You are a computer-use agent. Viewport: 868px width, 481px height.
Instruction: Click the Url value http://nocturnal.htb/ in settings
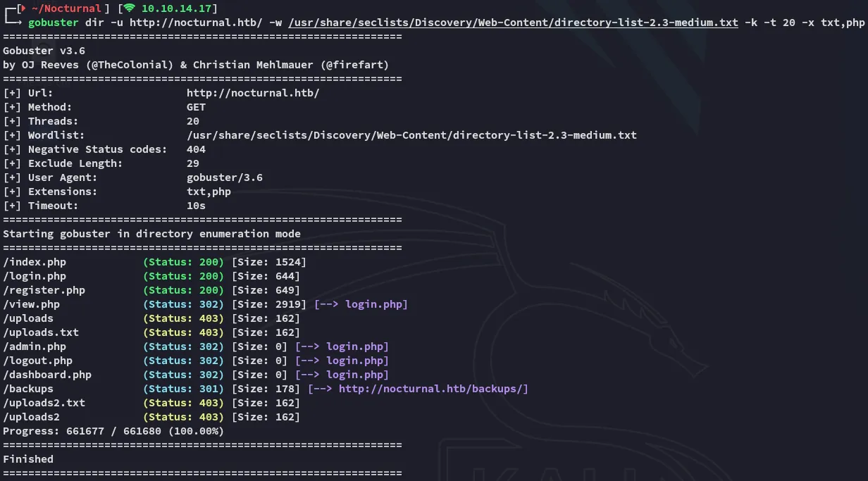[258, 93]
